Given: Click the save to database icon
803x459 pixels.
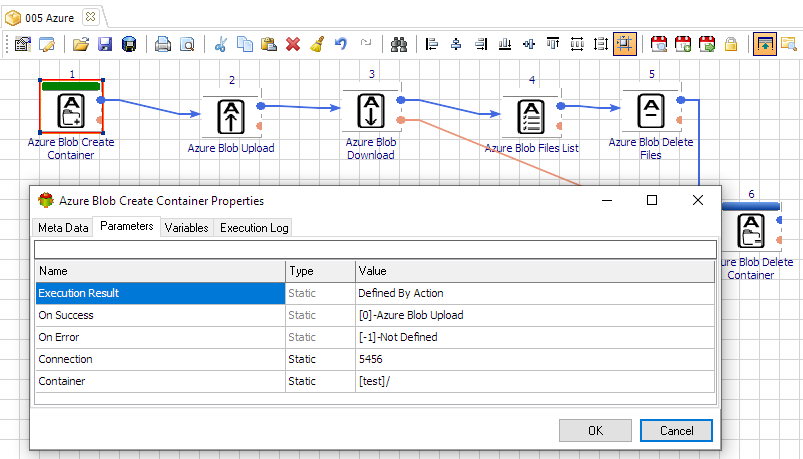Looking at the screenshot, I should tap(129, 44).
